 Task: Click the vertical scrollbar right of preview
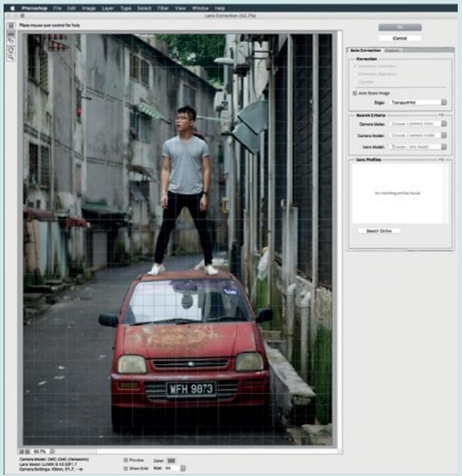[x=340, y=239]
